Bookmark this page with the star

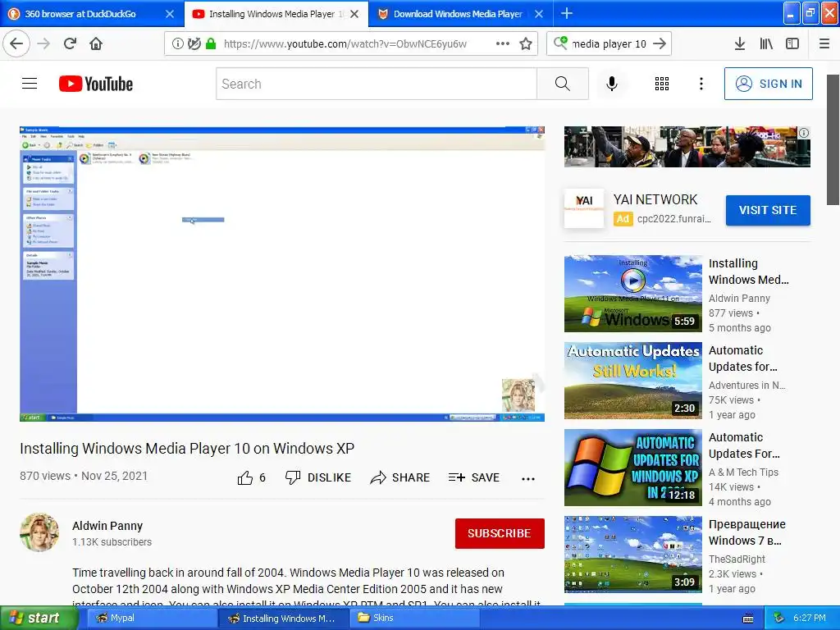tap(526, 44)
